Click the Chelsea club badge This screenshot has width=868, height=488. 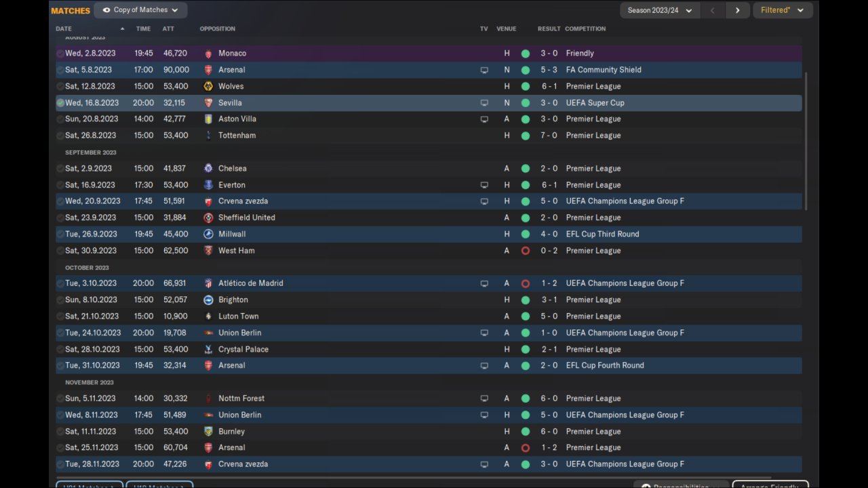pos(208,169)
